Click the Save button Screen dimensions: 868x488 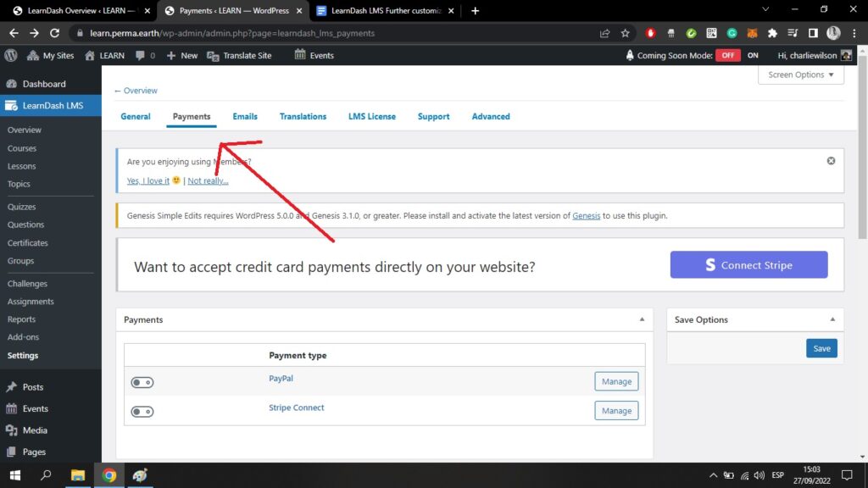821,348
